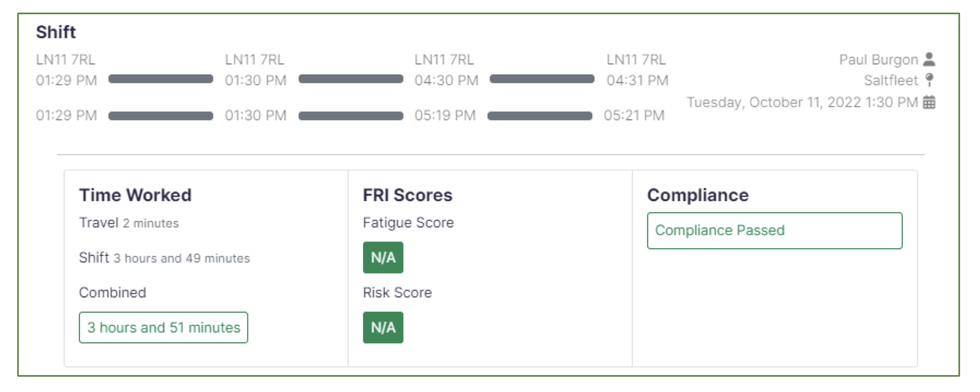This screenshot has width=980, height=392.
Task: Open the Shift section header
Action: click(56, 32)
